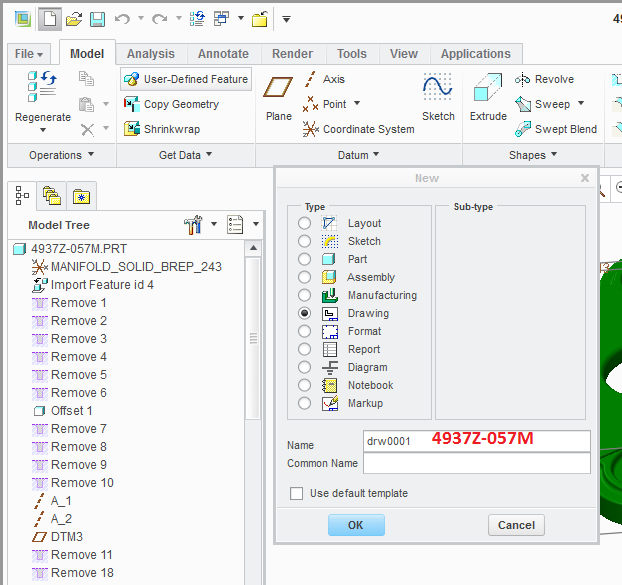Click the Extrude tool icon
622x585 pixels.
[488, 87]
